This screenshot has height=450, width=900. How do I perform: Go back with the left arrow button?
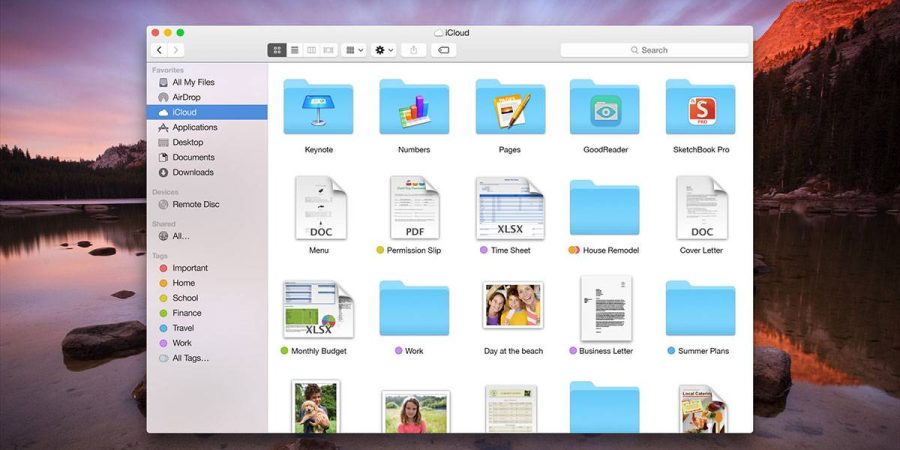click(159, 50)
